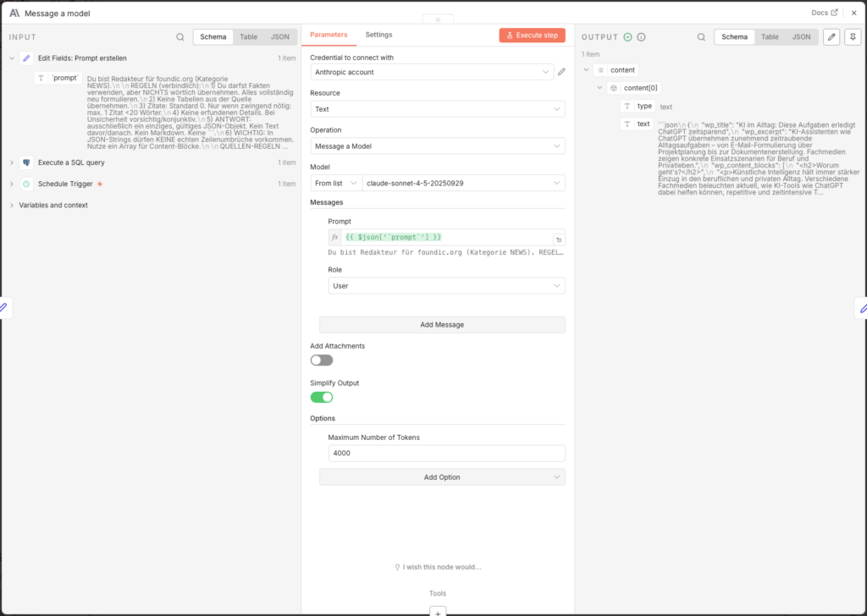Enable the Add Attachments toggle

pyautogui.click(x=322, y=360)
